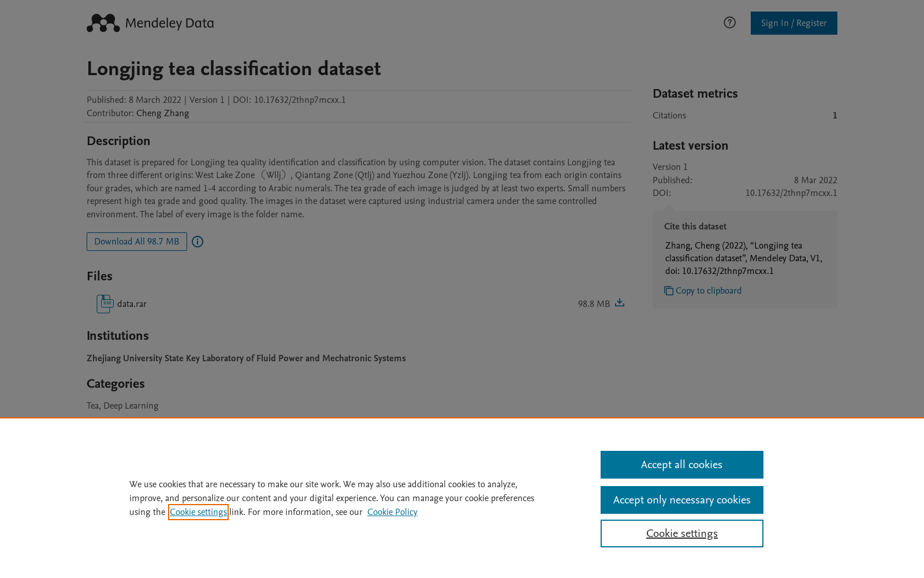The image size is (924, 578).
Task: Click the 98.8 MB file size
Action: 594,304
